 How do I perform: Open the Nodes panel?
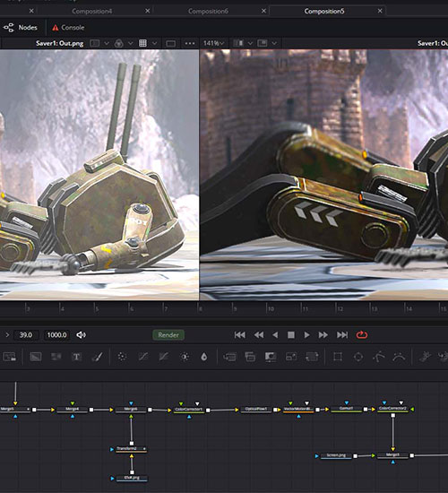pyautogui.click(x=20, y=28)
